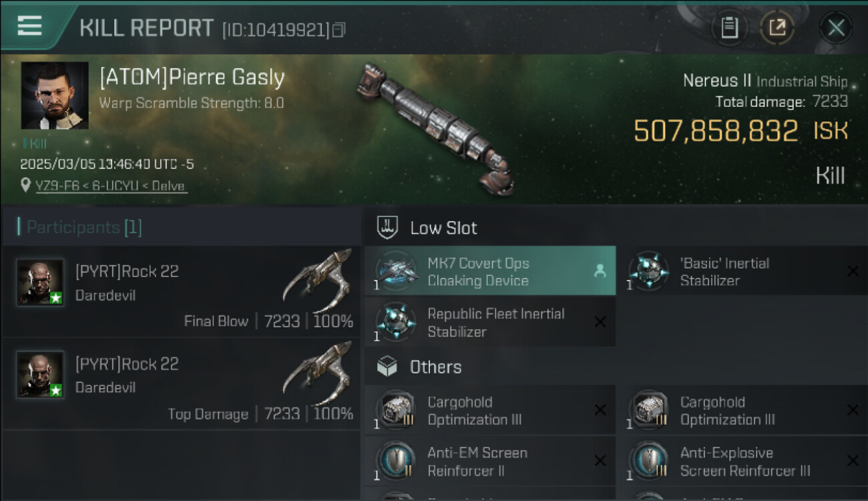Click the Republic Fleet Inertial Stabilizer icon
Viewport: 868px width, 501px height.
397,322
